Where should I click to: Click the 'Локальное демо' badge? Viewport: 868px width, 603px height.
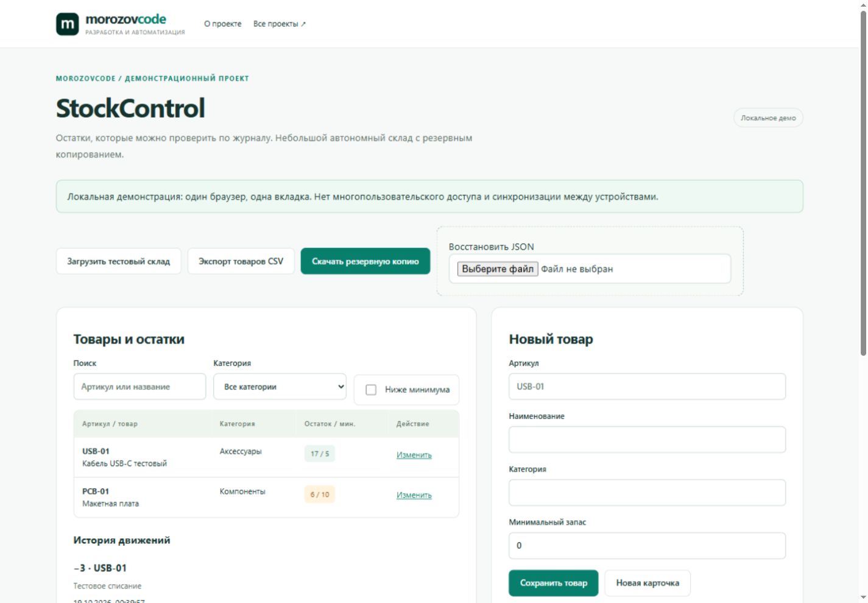[768, 118]
